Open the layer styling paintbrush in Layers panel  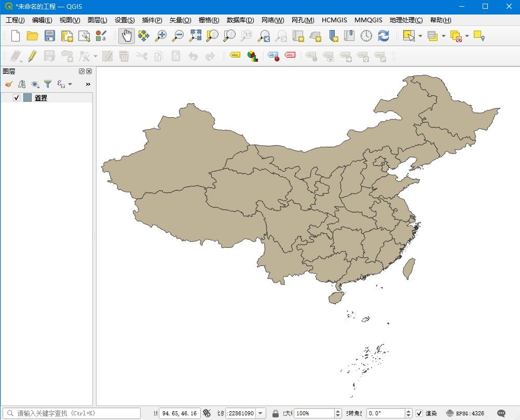click(8, 84)
